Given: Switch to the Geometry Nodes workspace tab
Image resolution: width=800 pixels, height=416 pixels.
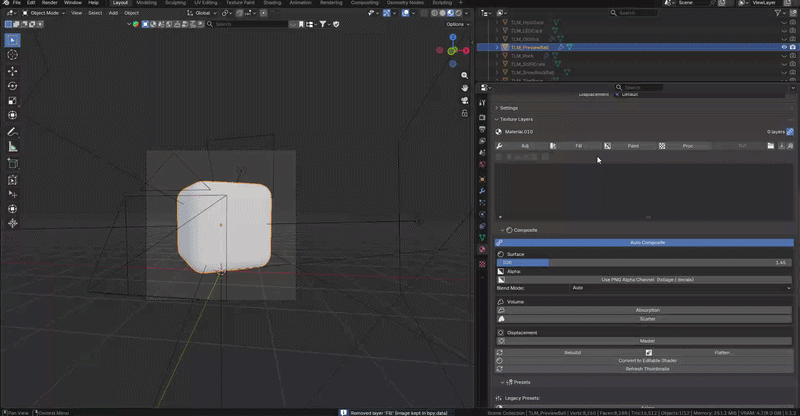Looking at the screenshot, I should 405,3.
